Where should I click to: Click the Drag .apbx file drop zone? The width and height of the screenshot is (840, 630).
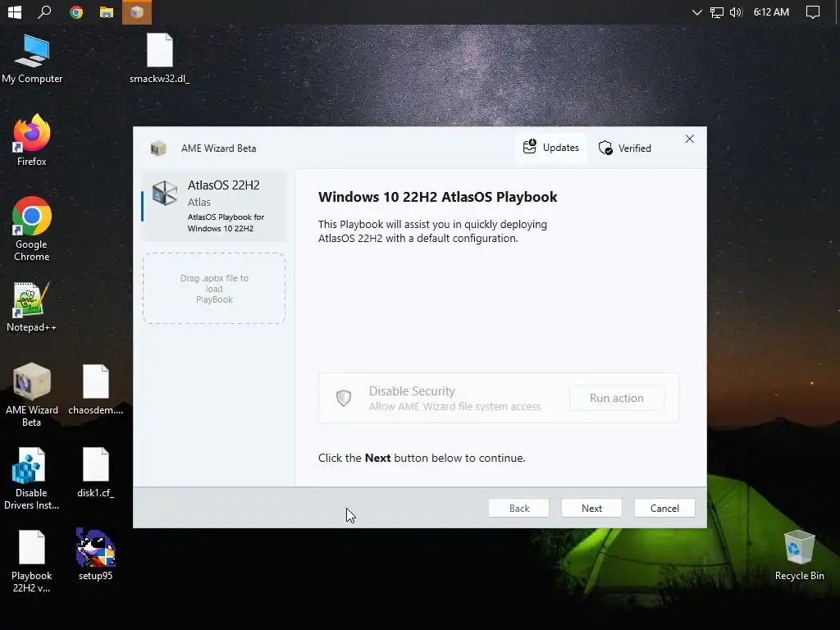click(214, 288)
